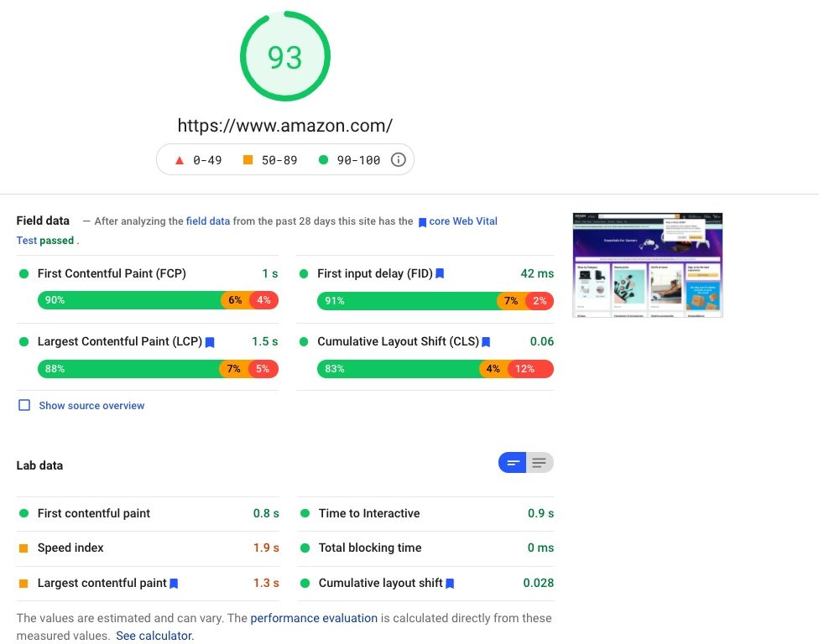This screenshot has height=644, width=819.
Task: Switch lab data to compact view
Action: pyautogui.click(x=513, y=462)
